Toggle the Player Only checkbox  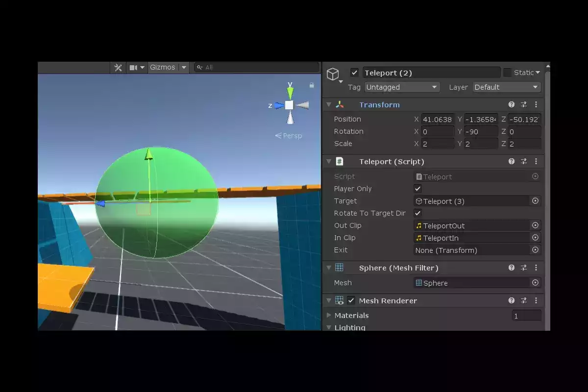(x=418, y=189)
